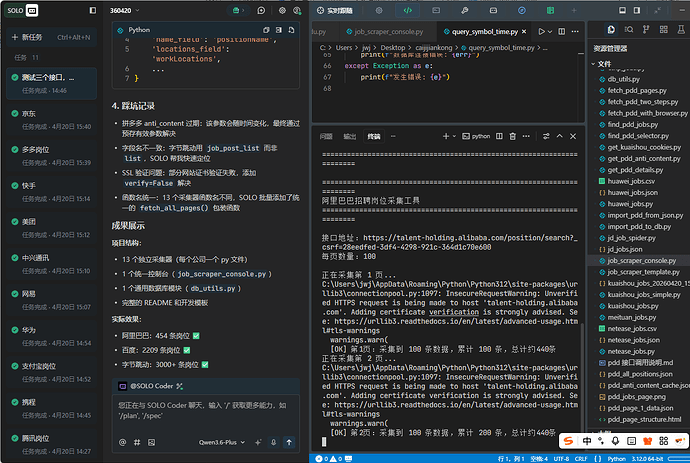The width and height of the screenshot is (690, 463).
Task: Start voice input with microphone
Action: (273, 442)
